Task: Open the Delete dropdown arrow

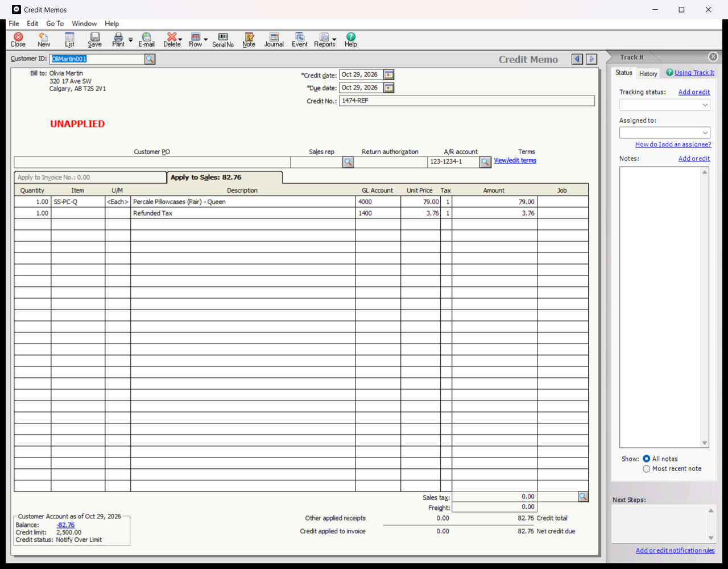Action: [180, 40]
